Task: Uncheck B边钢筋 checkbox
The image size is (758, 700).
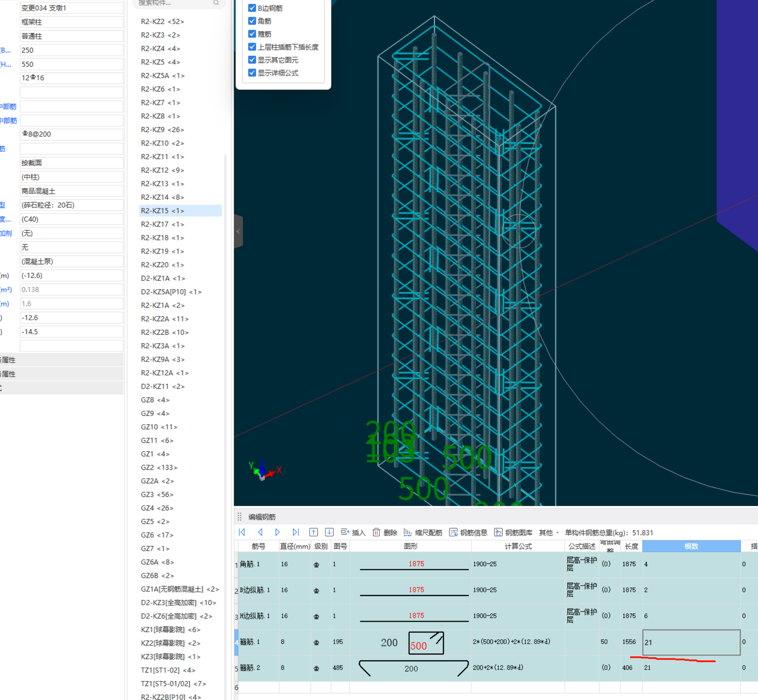Action: (x=252, y=8)
